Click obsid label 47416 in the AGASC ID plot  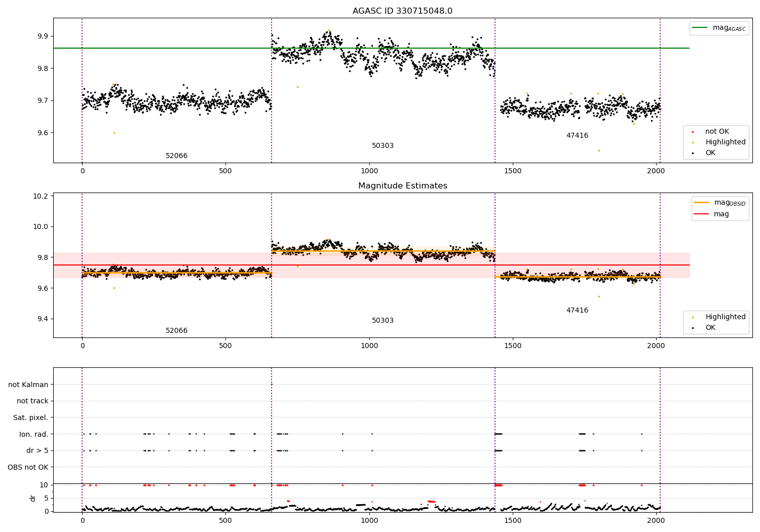pos(577,136)
